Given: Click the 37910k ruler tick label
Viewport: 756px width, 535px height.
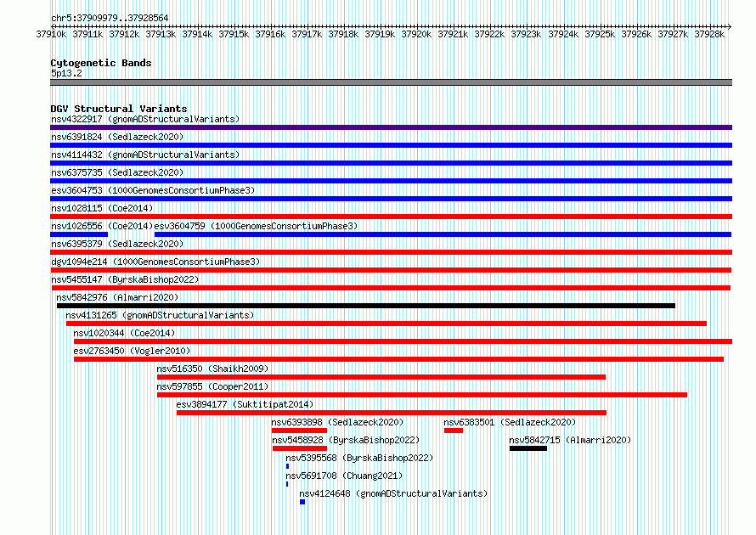Looking at the screenshot, I should click(x=51, y=34).
